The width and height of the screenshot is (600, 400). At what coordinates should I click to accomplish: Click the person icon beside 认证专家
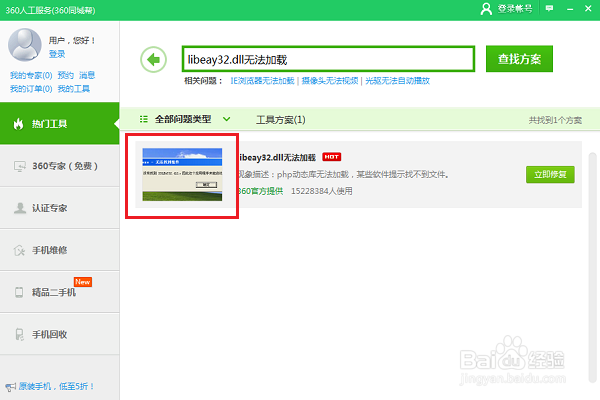pyautogui.click(x=20, y=208)
